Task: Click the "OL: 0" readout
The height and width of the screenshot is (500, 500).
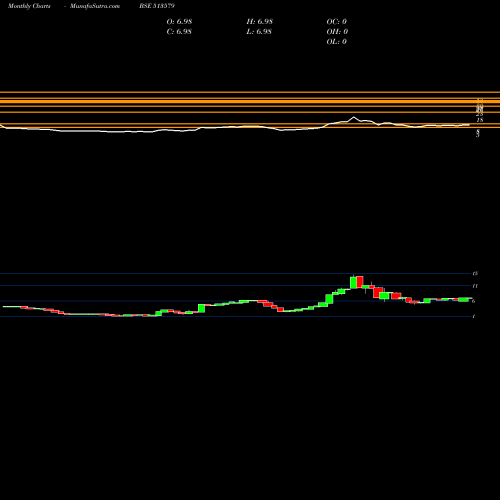Action: point(336,41)
